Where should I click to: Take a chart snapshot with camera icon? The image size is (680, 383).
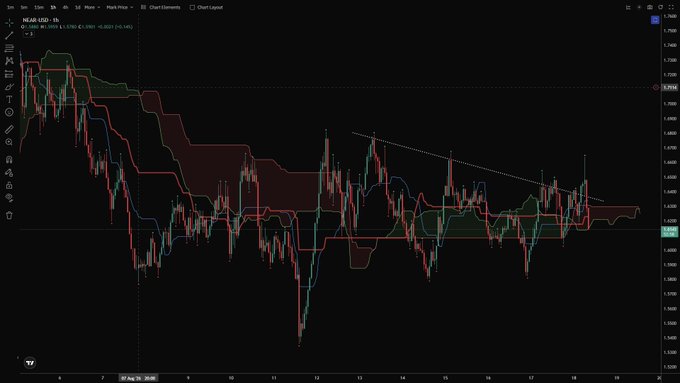tap(650, 7)
